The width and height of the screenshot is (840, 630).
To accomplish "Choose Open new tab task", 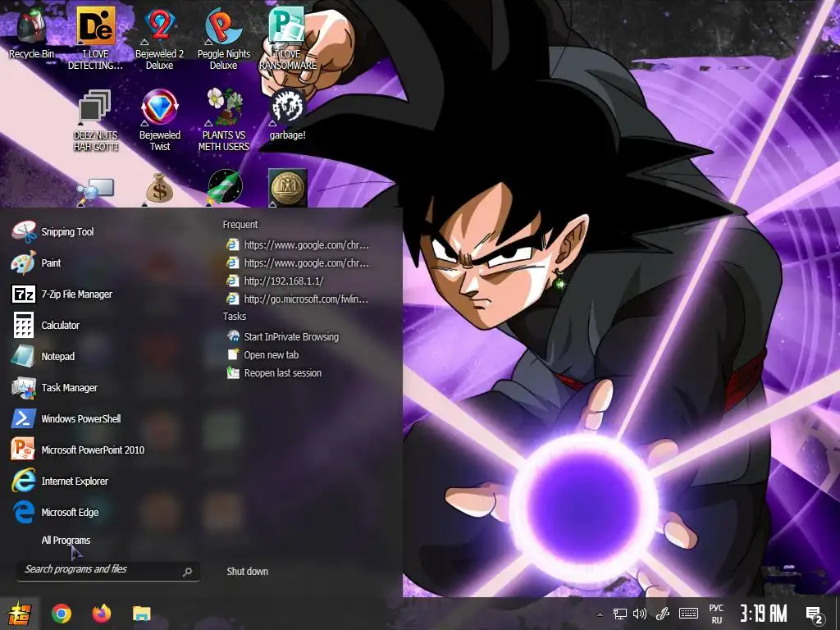I will click(262, 354).
